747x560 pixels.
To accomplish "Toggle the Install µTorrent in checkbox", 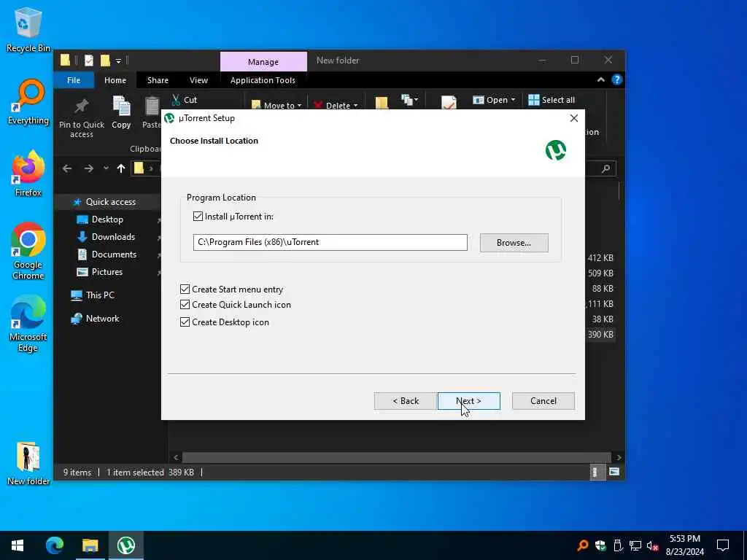I will (198, 216).
